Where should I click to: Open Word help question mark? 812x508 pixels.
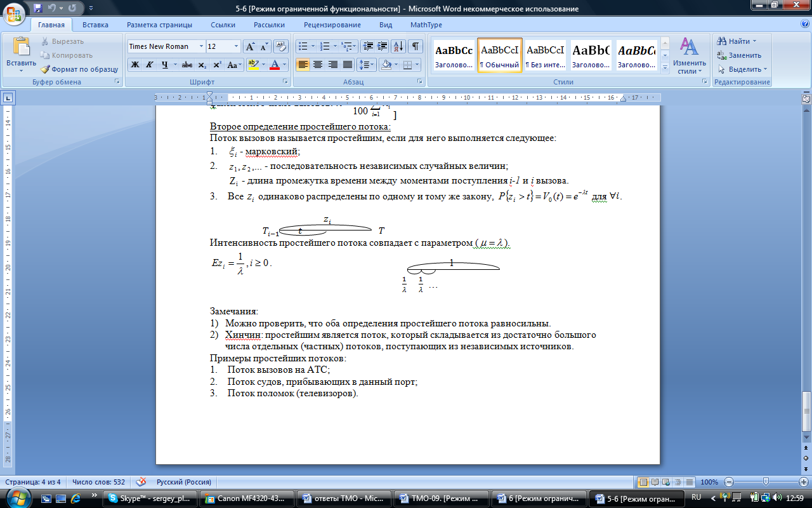coord(804,24)
